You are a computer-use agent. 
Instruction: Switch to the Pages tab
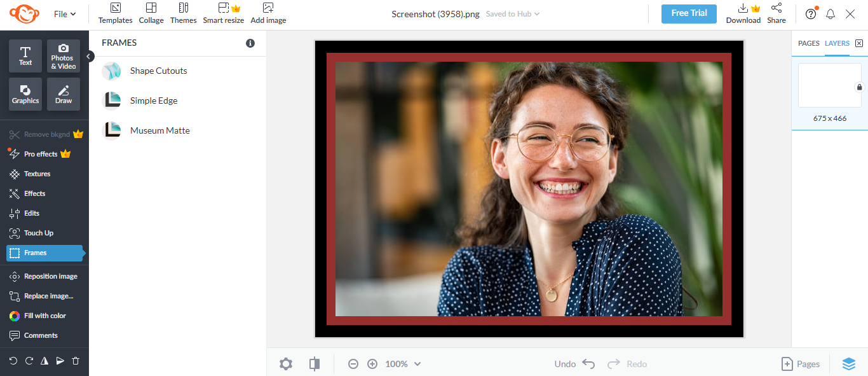click(808, 43)
